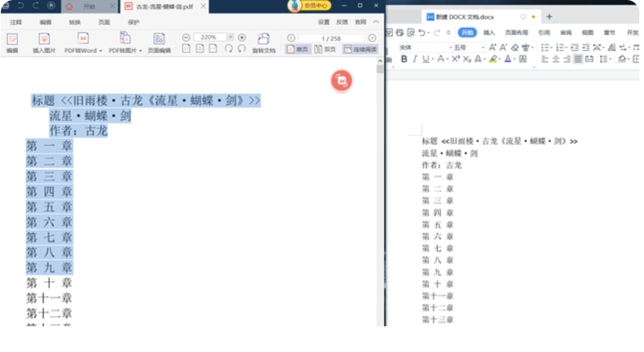
Task: Switch to the 插入 ribbon tab
Action: 488,33
